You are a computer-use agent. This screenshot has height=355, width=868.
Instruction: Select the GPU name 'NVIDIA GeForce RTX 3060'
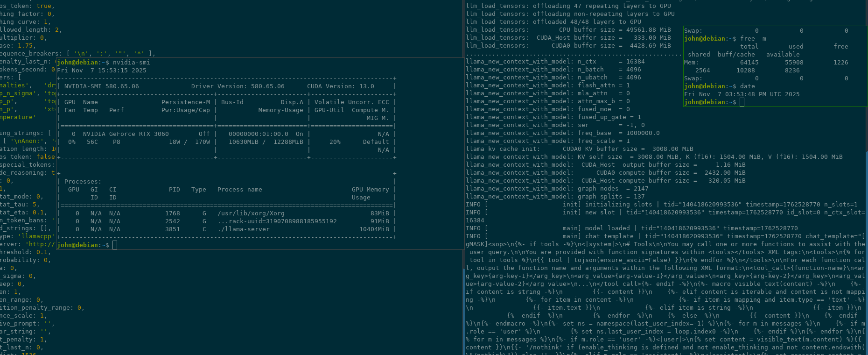126,134
